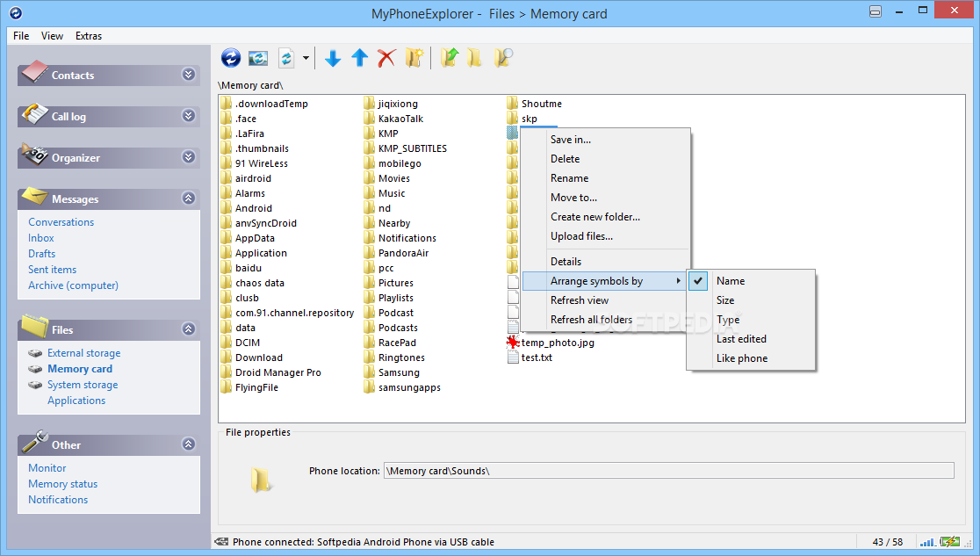Click the Memory card drive icon
This screenshot has width=980, height=556.
coord(36,369)
